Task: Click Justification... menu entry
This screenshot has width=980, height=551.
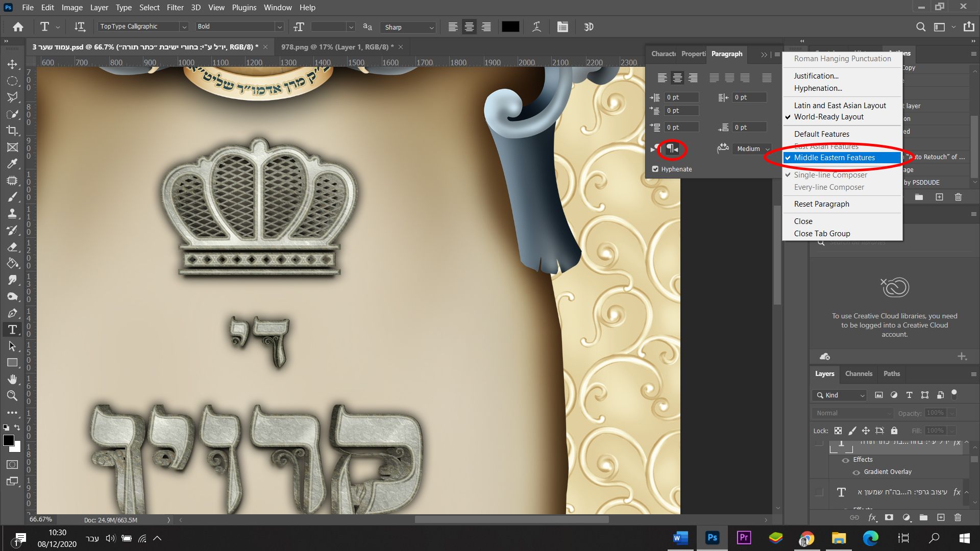Action: coord(816,76)
